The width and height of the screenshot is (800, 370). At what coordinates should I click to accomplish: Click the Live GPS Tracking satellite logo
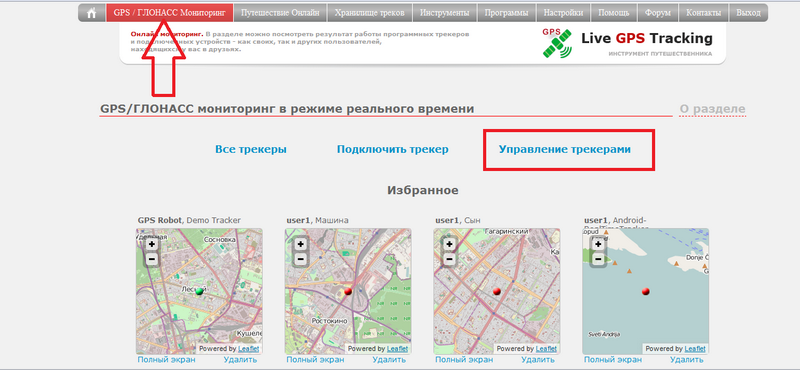point(557,43)
